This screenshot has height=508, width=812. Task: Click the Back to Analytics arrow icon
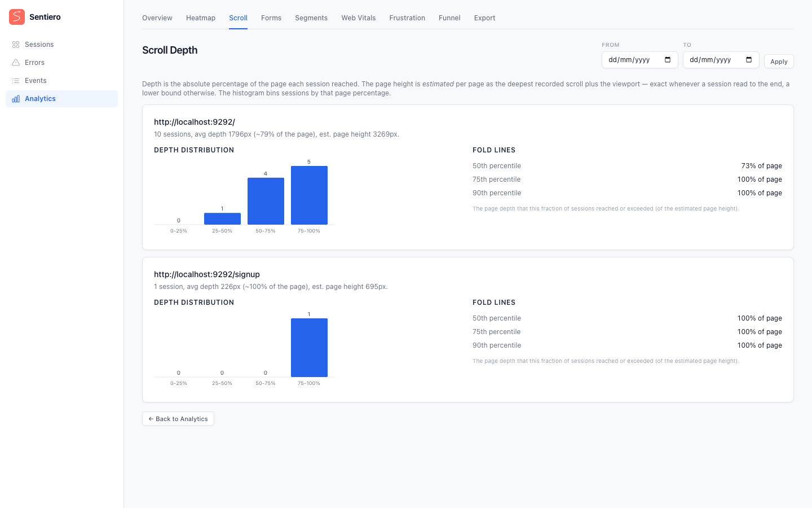point(151,419)
